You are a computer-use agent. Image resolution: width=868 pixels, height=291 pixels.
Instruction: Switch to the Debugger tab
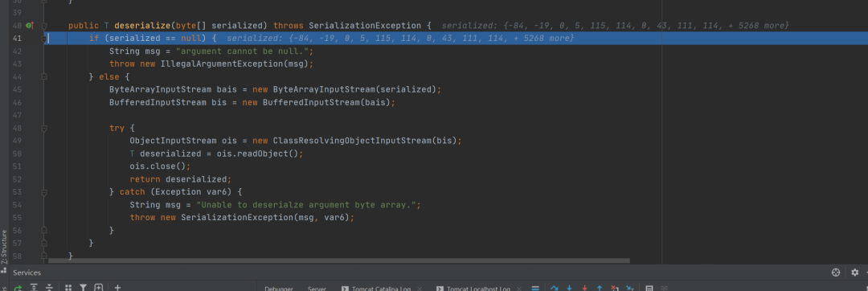tap(278, 289)
